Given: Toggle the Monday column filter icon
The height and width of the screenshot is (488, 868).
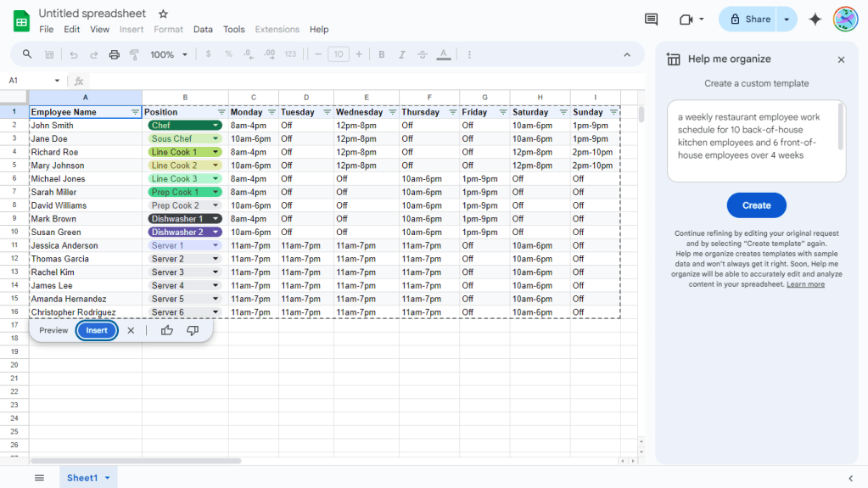Looking at the screenshot, I should pos(272,112).
